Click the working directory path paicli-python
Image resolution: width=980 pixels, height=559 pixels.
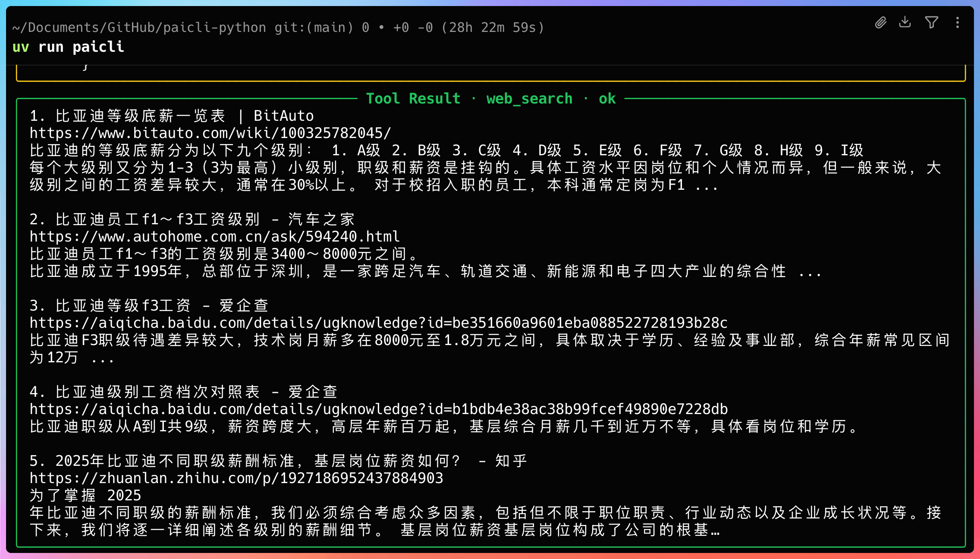(x=139, y=28)
